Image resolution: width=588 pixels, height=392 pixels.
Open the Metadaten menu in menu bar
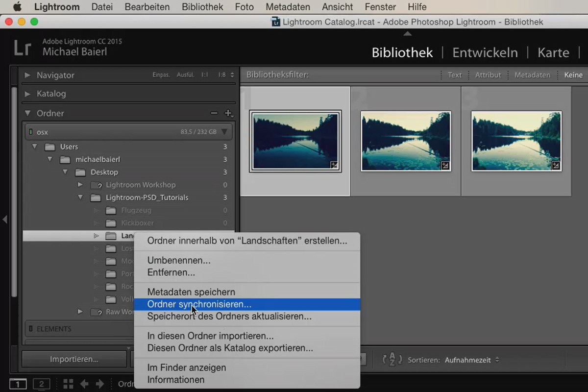(x=288, y=7)
